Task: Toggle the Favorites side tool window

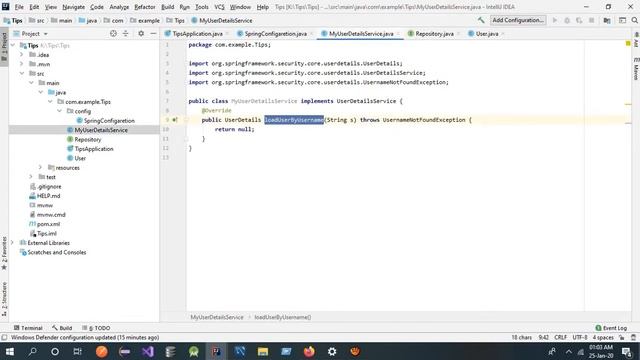Action: pos(4,253)
